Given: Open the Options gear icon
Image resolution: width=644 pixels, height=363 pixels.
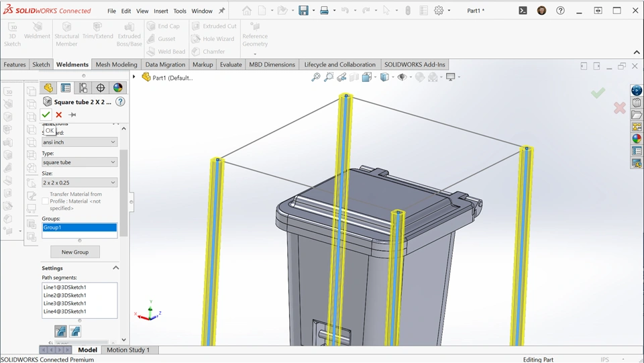Looking at the screenshot, I should point(439,11).
